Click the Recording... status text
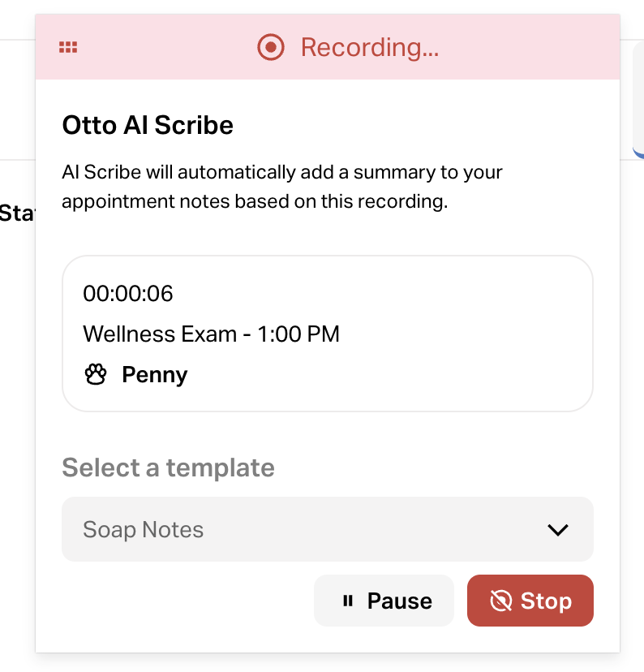Screen dimensions: 644x672 click(369, 47)
